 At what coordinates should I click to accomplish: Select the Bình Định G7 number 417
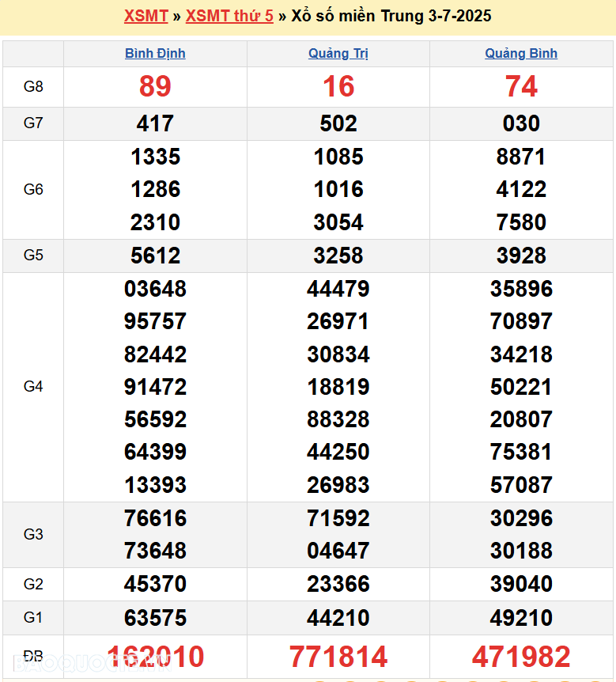pyautogui.click(x=155, y=123)
